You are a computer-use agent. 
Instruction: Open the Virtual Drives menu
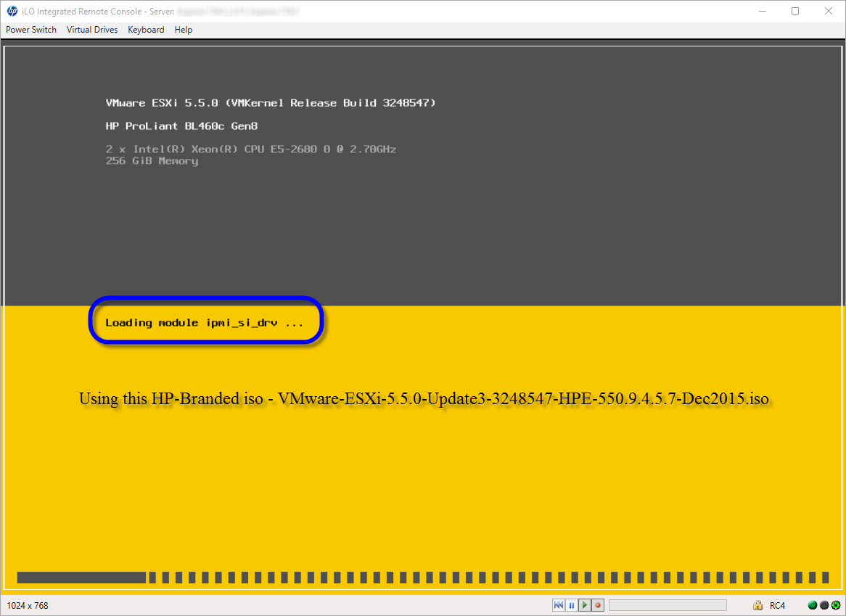pos(91,30)
